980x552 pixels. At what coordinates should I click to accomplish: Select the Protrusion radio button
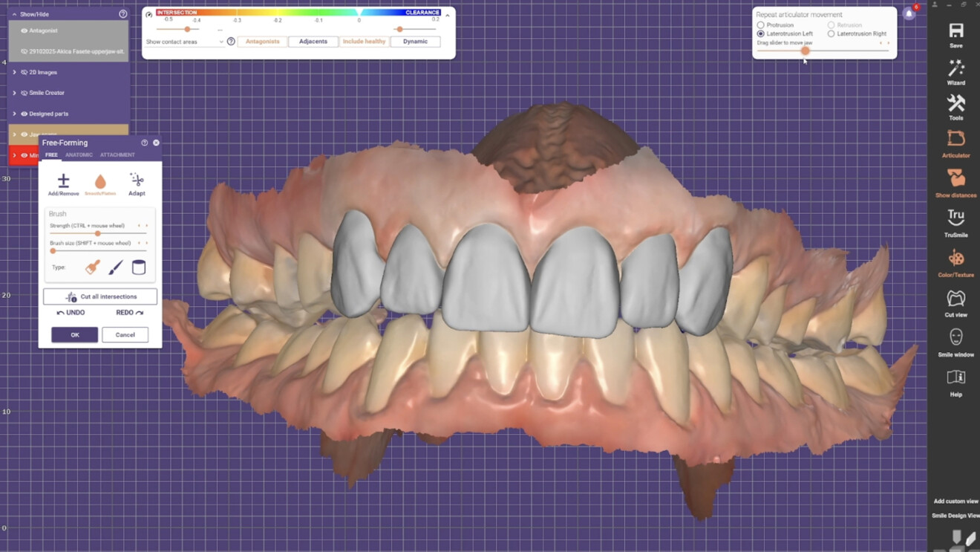tap(760, 25)
